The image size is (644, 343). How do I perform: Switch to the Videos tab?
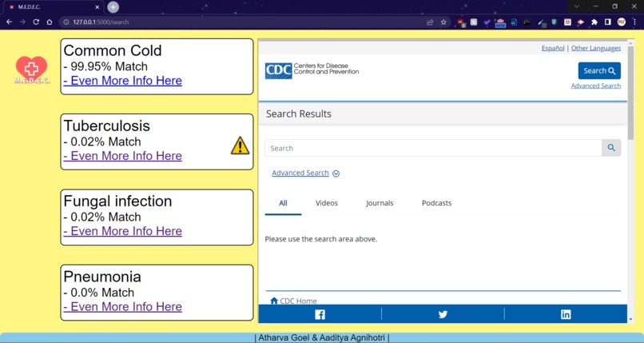pos(327,203)
